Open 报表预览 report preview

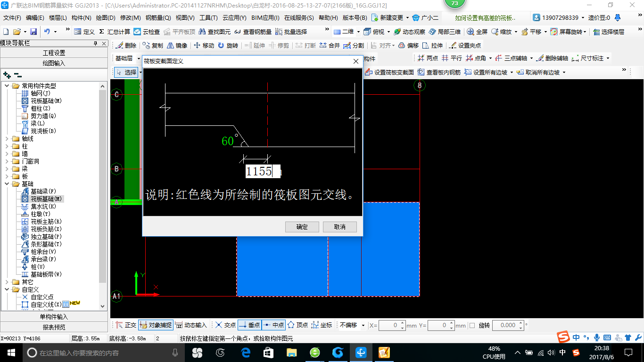[54, 327]
